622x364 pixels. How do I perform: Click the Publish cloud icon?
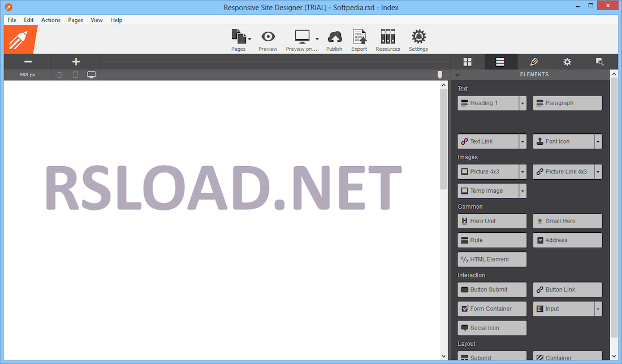tap(334, 37)
